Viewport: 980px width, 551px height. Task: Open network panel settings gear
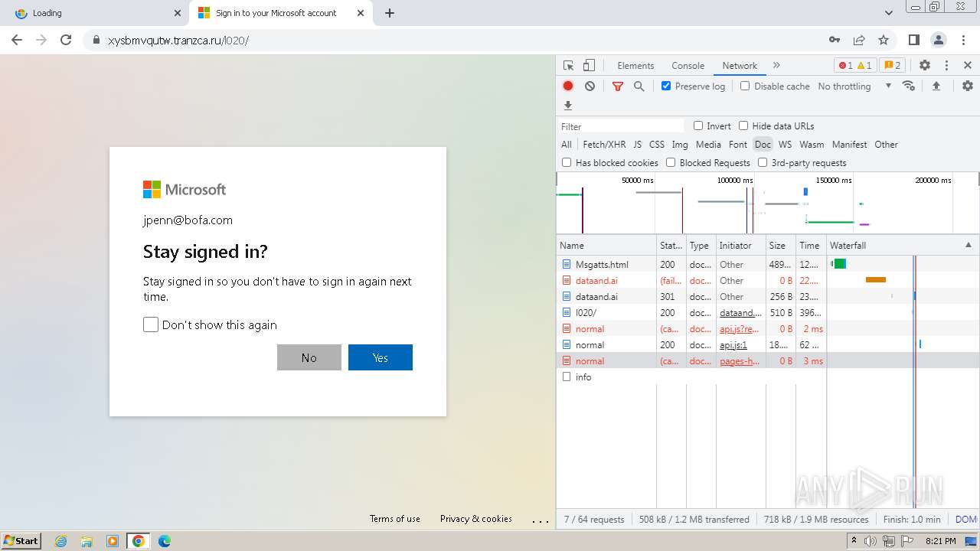(x=968, y=86)
